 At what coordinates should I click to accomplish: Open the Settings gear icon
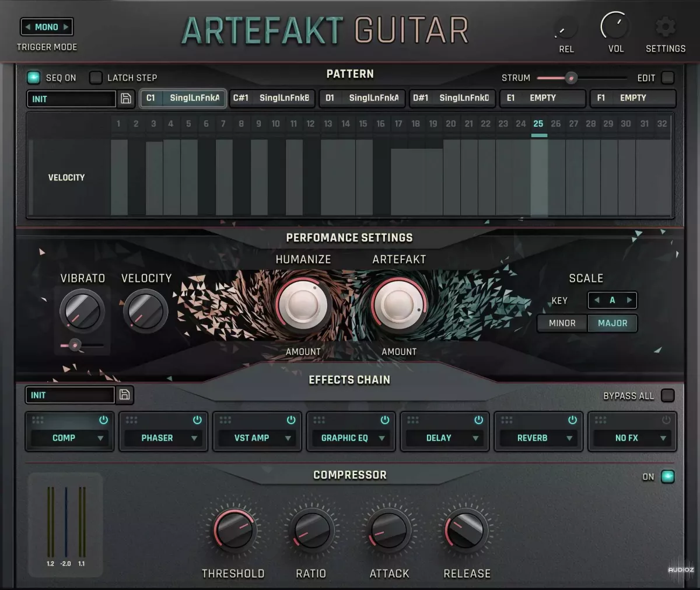pyautogui.click(x=665, y=27)
